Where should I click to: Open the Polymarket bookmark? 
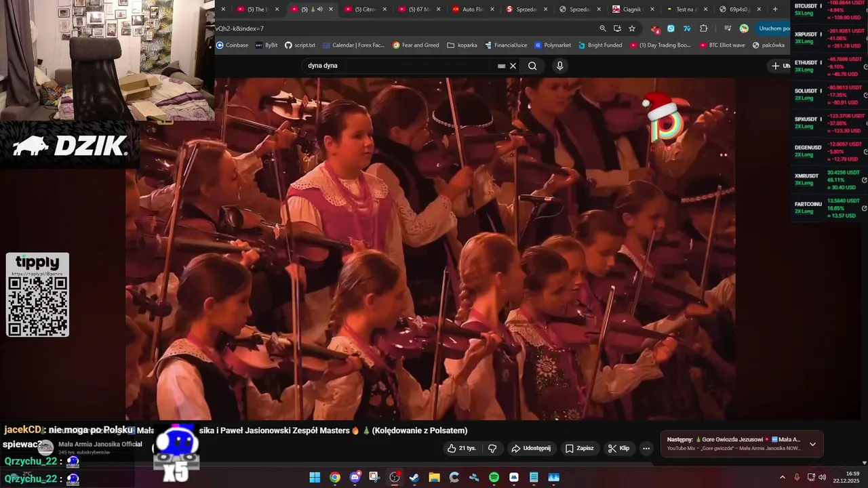coord(553,45)
